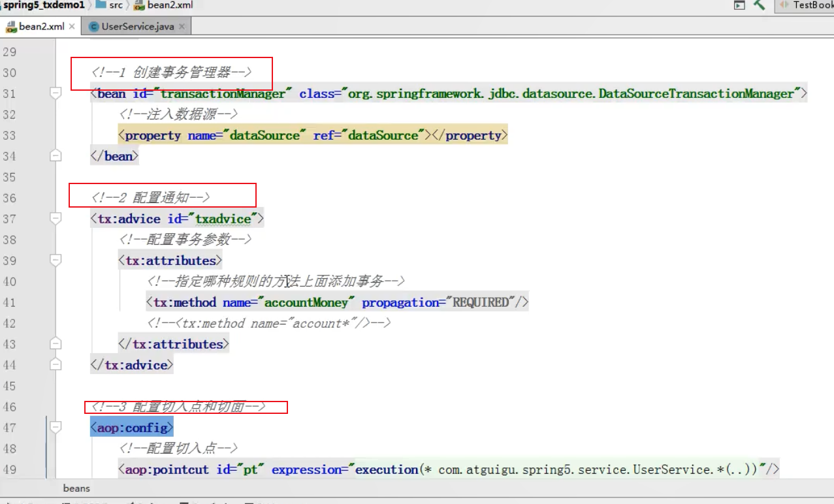Screen dimensions: 834x504
Task: Click the comment '配置切入点' on line 48
Action: (178, 449)
